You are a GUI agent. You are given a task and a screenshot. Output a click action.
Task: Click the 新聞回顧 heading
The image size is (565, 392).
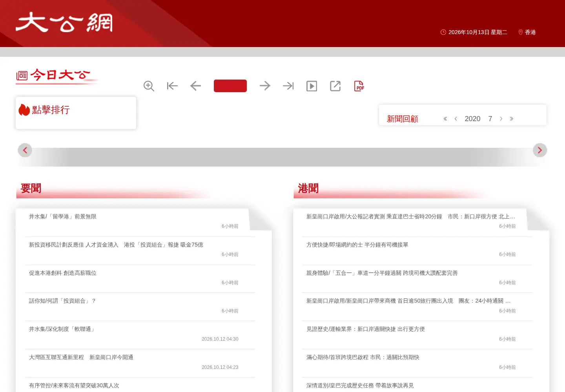[403, 119]
